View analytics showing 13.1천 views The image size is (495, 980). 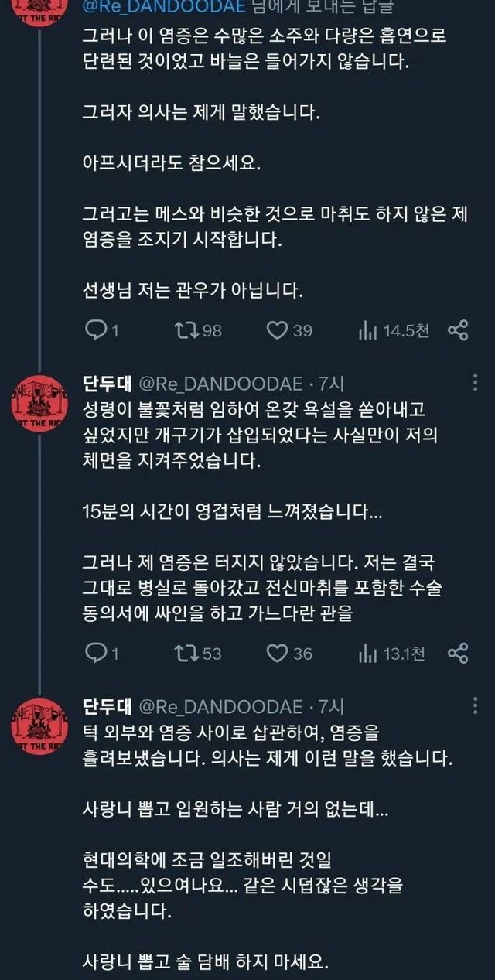click(367, 653)
